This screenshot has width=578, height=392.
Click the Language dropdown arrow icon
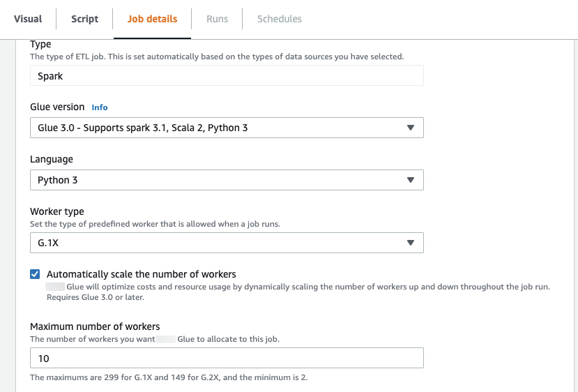[410, 180]
